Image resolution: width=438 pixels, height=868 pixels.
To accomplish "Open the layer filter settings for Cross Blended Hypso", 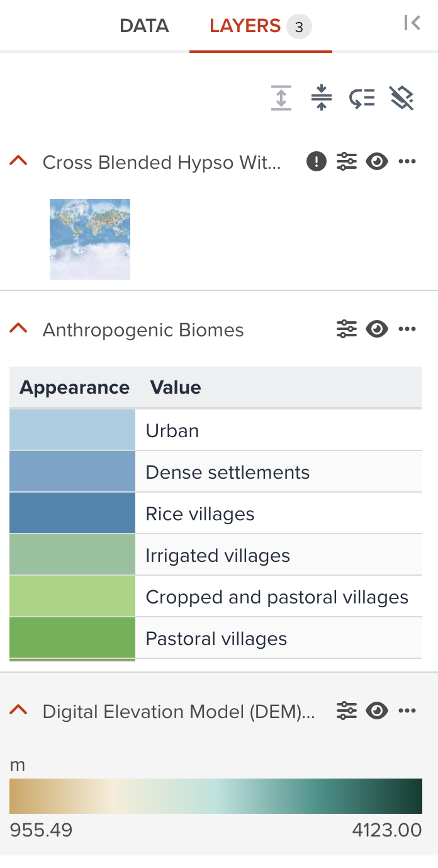I will coord(347,161).
